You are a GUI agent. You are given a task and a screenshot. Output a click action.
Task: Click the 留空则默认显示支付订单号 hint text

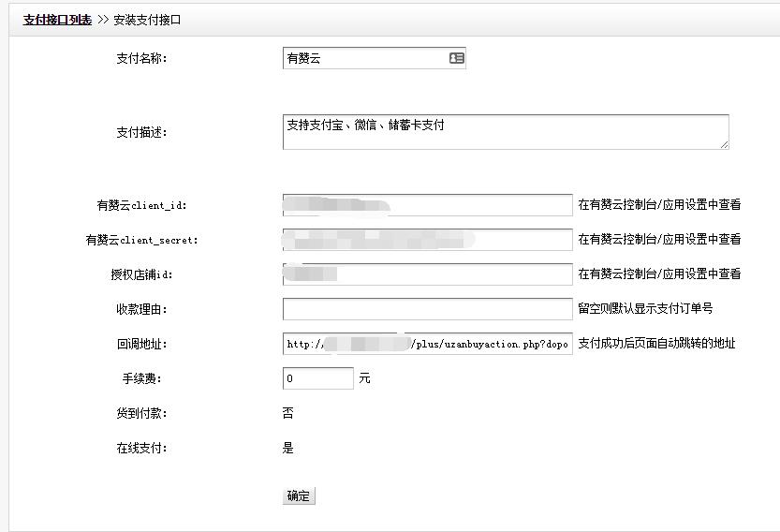click(x=645, y=308)
